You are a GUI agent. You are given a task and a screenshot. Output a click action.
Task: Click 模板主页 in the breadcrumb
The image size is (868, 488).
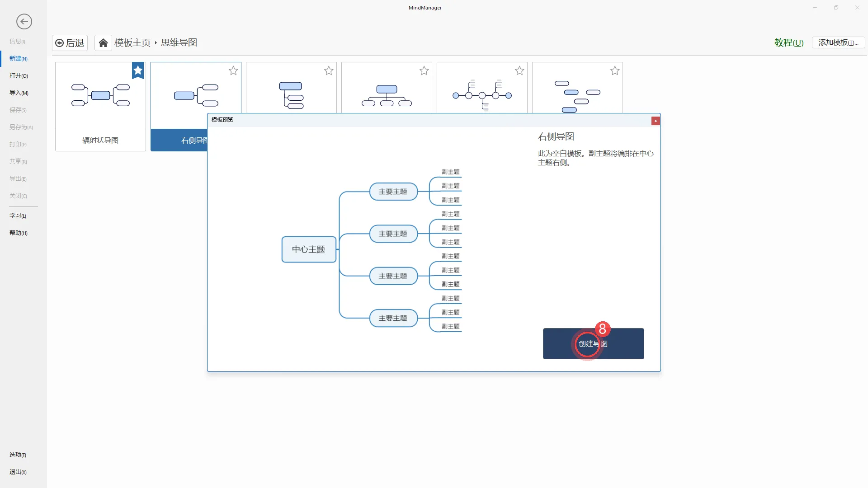(132, 42)
